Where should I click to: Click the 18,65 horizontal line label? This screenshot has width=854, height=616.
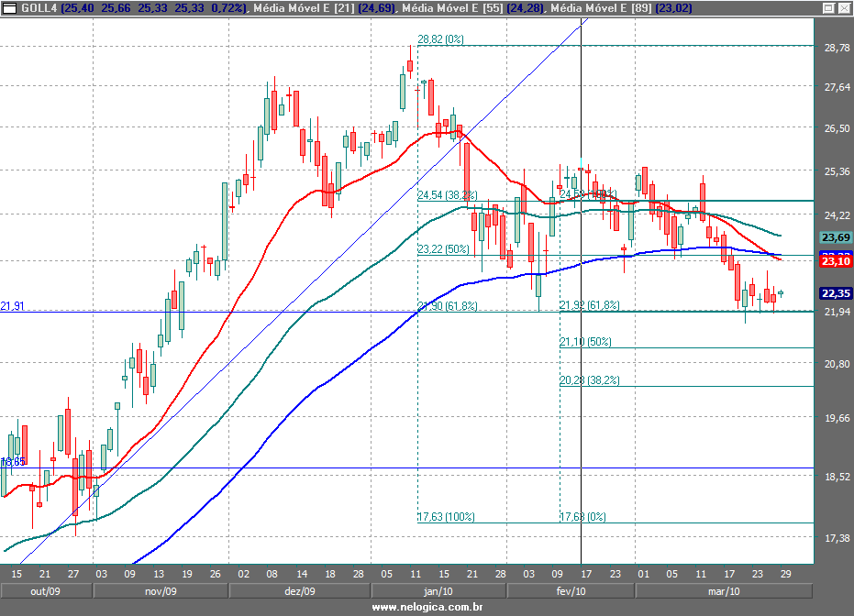(13, 462)
